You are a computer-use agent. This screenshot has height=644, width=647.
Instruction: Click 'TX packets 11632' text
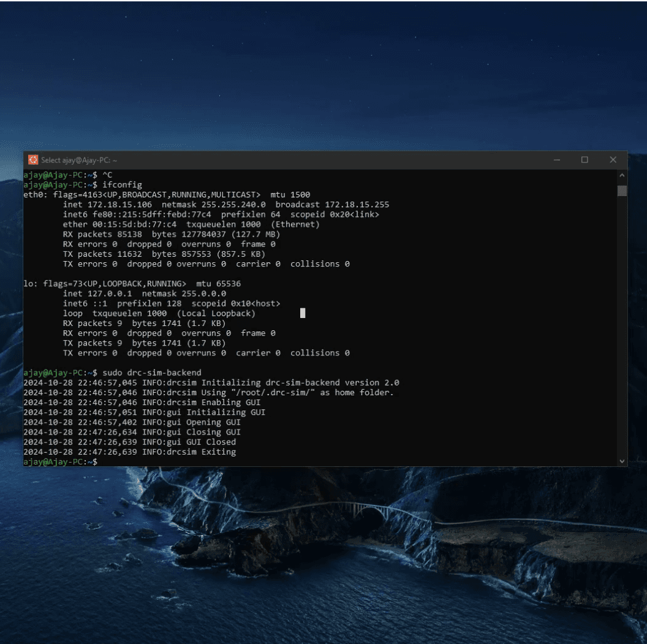tap(102, 254)
